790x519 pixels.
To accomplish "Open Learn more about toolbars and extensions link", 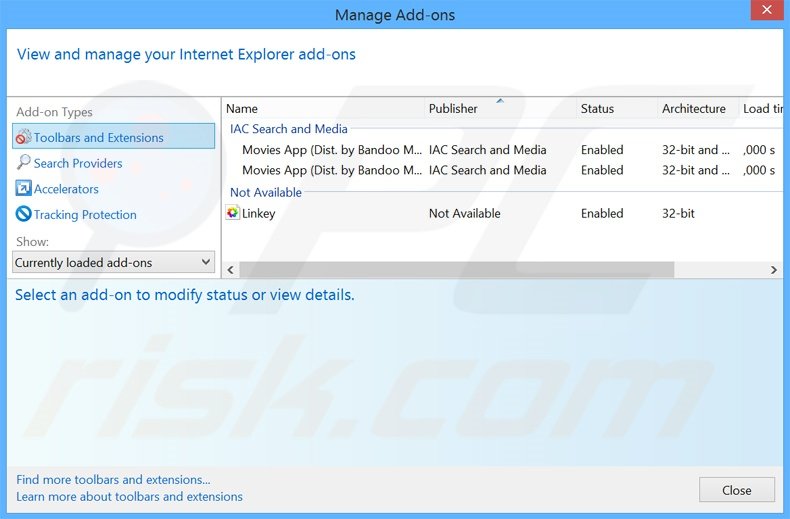I will 129,496.
